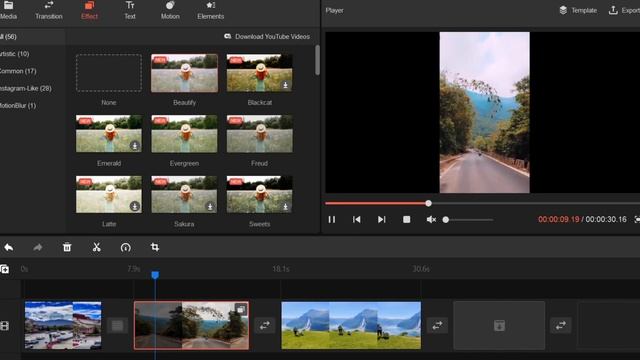Download the Latte effect
Viewport: 640px width, 360px height.
tap(135, 206)
